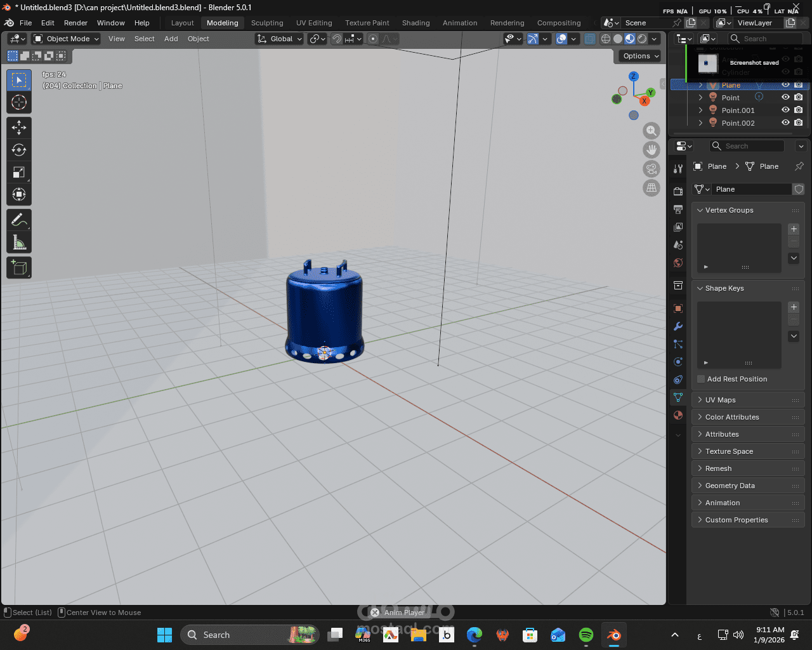Expand the Geometry Data panel
This screenshot has width=812, height=650.
click(747, 486)
